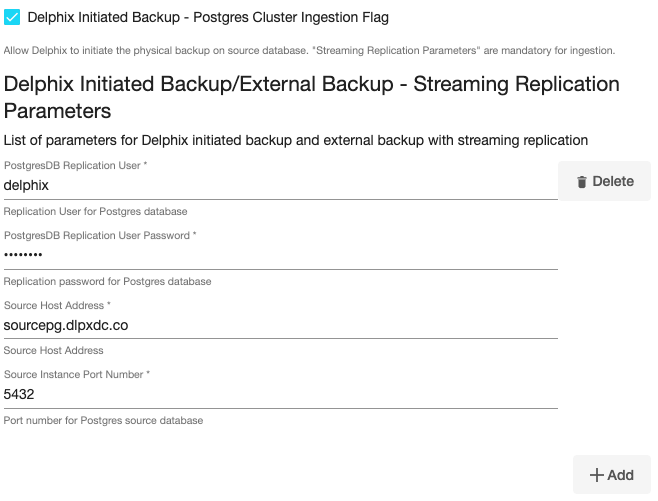658x501 pixels.
Task: Click the PostgresDB Replication User Password label
Action: click(x=100, y=235)
